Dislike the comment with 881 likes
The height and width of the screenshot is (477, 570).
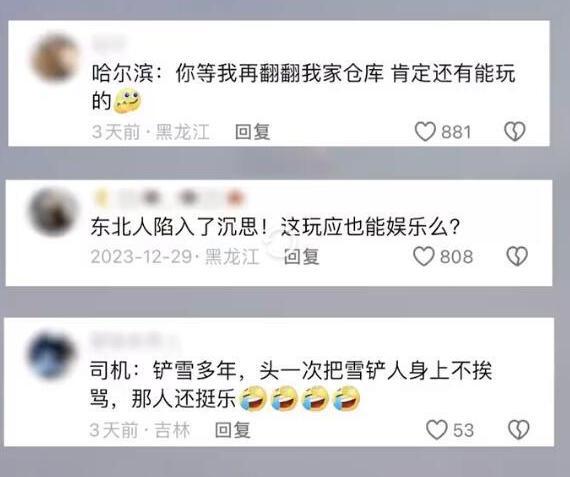[515, 131]
